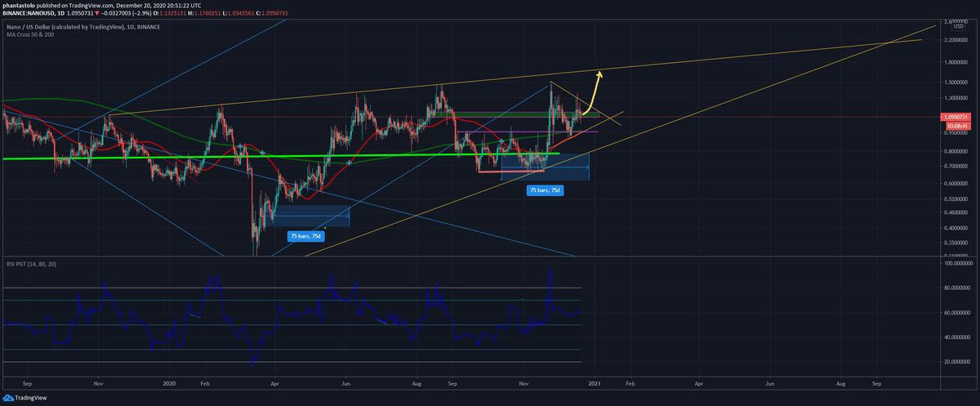Click the 03:08:41 candle countdown label

[x=959, y=126]
